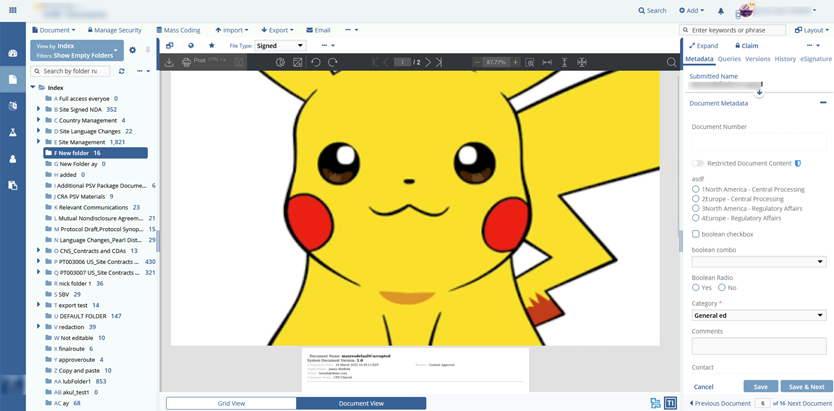Click the folder tree refresh icon
This screenshot has height=411, width=834.
[x=122, y=71]
